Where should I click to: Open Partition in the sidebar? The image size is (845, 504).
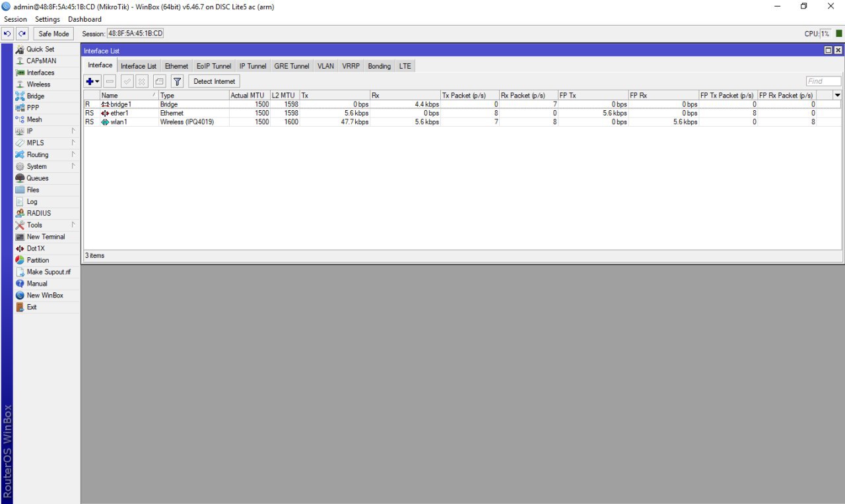point(46,260)
